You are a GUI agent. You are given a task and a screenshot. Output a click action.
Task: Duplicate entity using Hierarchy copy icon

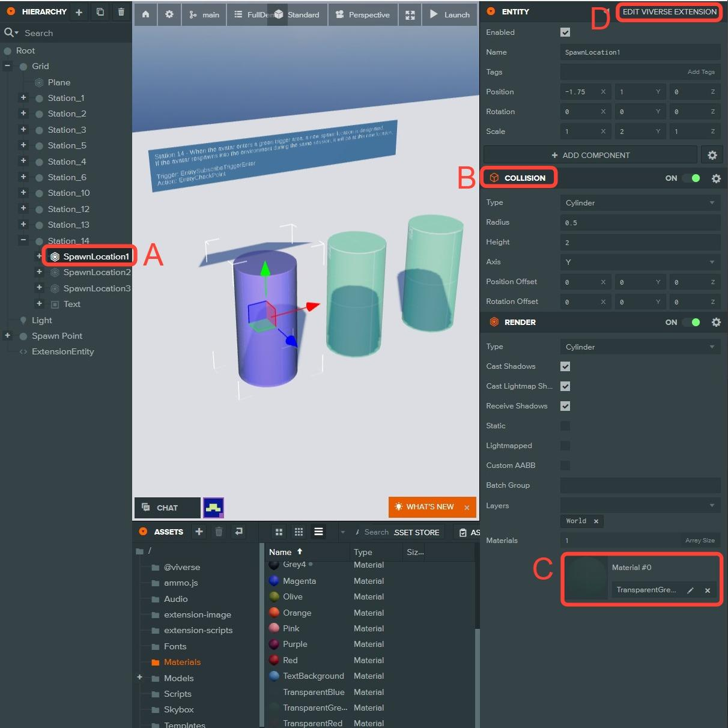(x=100, y=12)
